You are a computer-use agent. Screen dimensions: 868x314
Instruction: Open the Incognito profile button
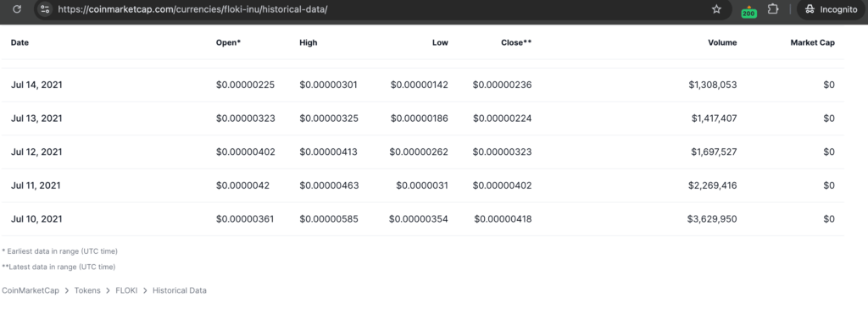tap(831, 9)
